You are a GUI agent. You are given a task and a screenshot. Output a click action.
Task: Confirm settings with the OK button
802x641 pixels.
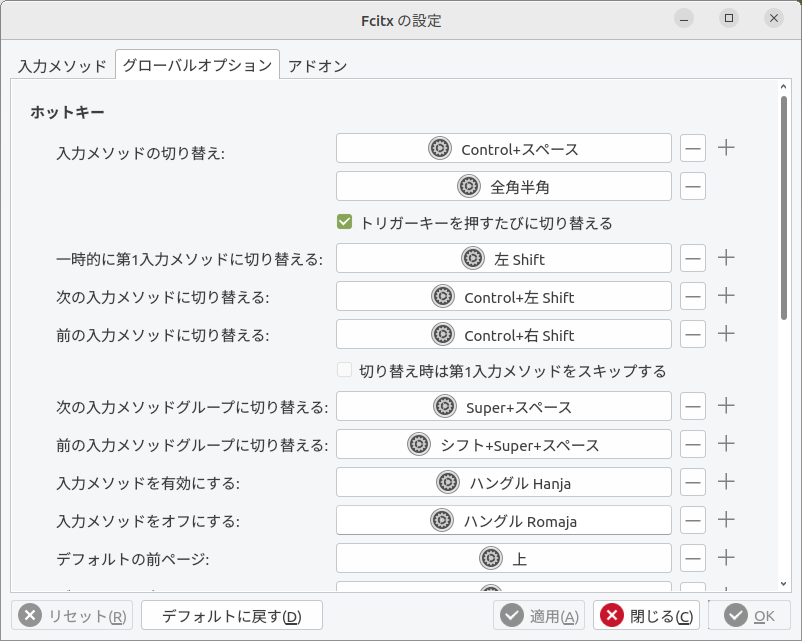click(x=749, y=616)
